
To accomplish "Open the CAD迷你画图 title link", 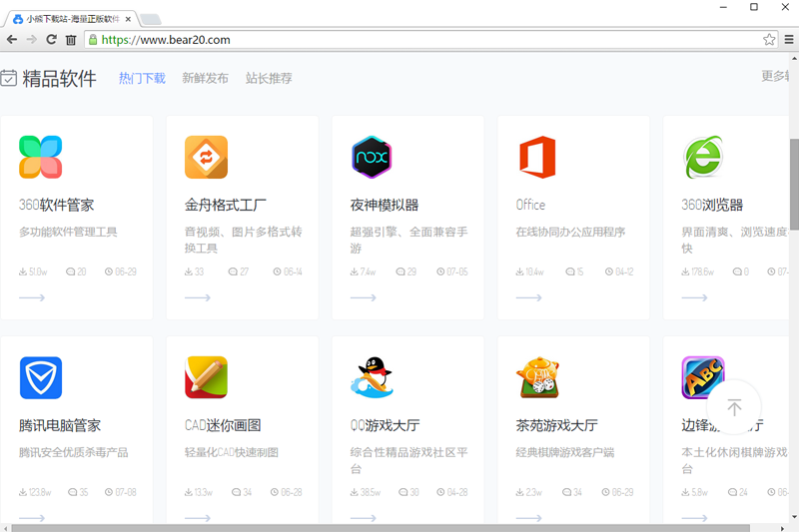I will 223,425.
